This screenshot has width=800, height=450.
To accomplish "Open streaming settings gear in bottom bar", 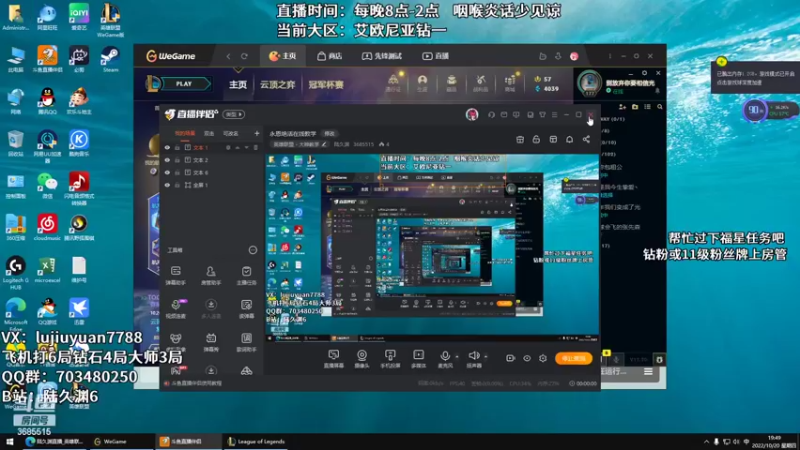I will tap(543, 358).
